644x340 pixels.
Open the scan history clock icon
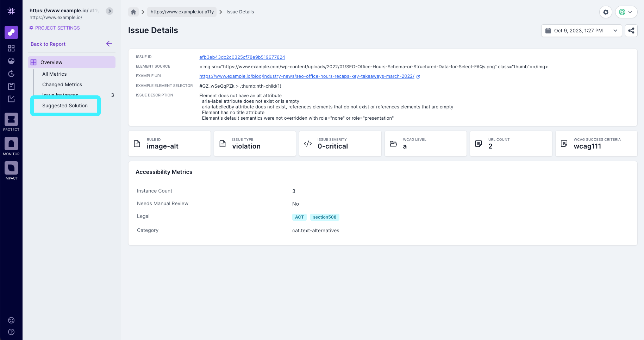pyautogui.click(x=11, y=74)
